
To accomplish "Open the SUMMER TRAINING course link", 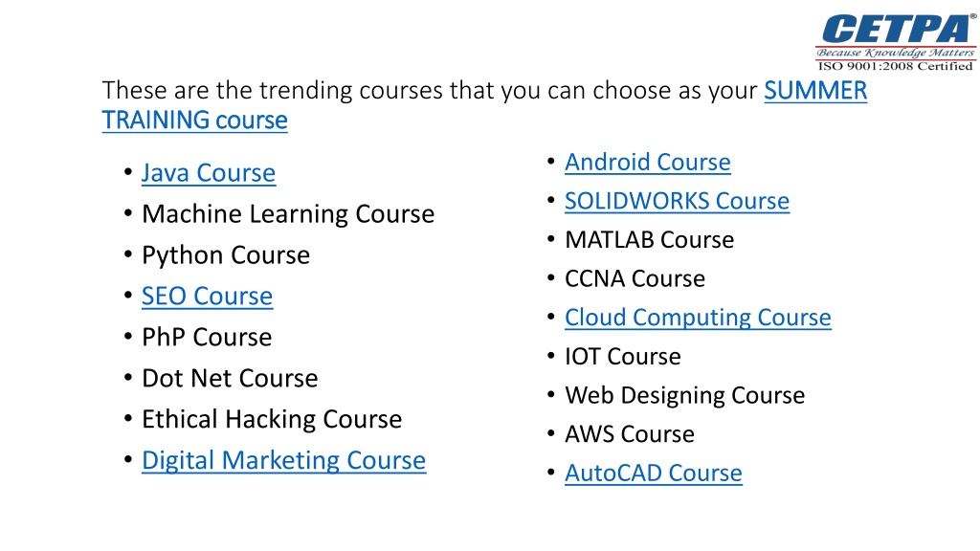I will click(815, 91).
